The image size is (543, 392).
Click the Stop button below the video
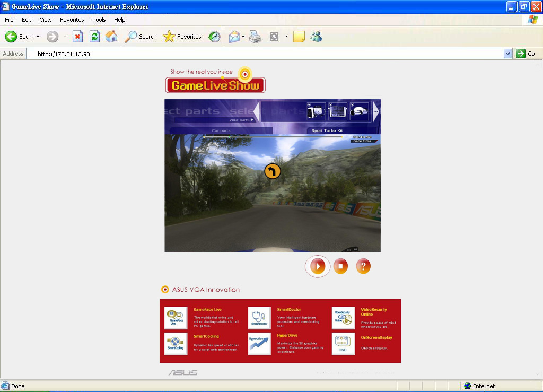(x=340, y=266)
